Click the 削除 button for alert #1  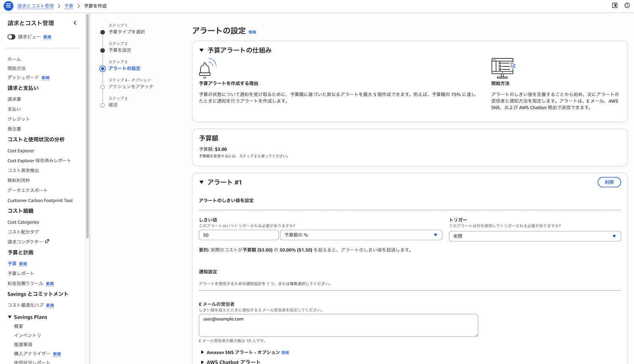point(609,182)
